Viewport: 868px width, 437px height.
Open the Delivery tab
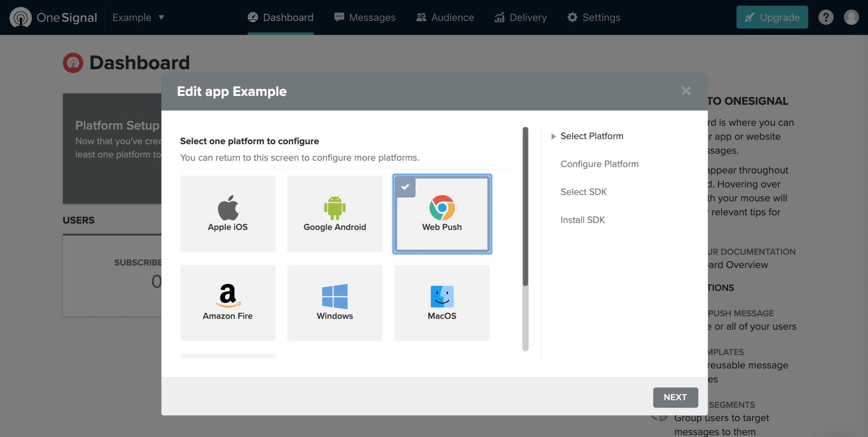click(520, 17)
